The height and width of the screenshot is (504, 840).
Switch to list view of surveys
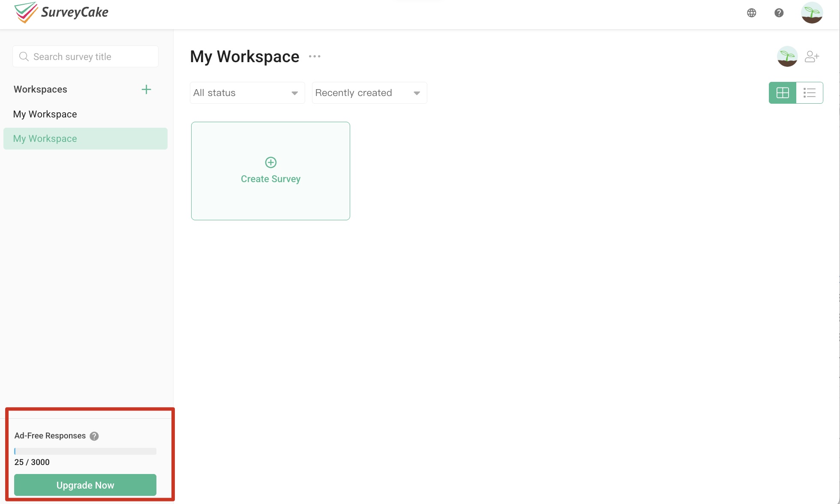coord(810,93)
